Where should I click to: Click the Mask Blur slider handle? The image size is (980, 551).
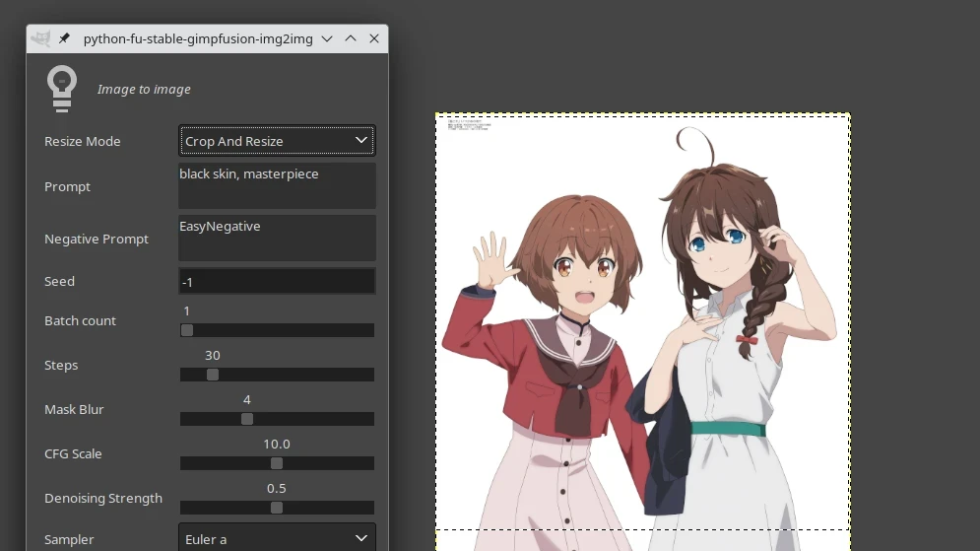247,419
